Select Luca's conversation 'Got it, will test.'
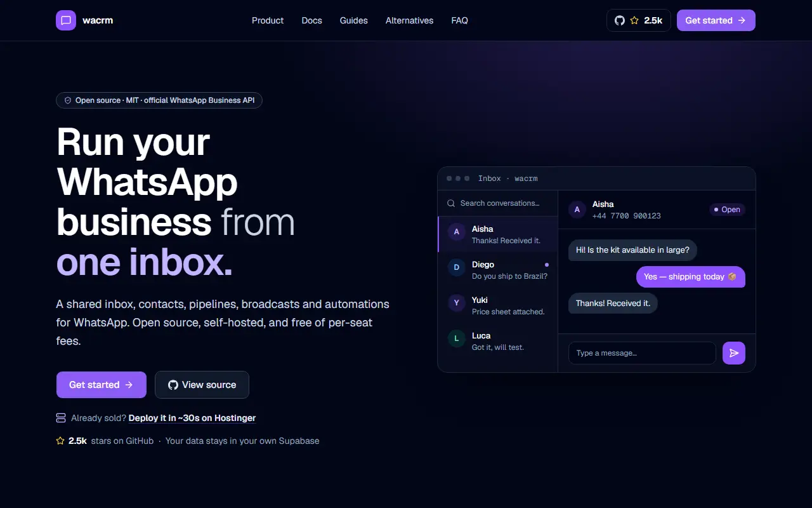Viewport: 812px width, 508px height. [x=498, y=347]
